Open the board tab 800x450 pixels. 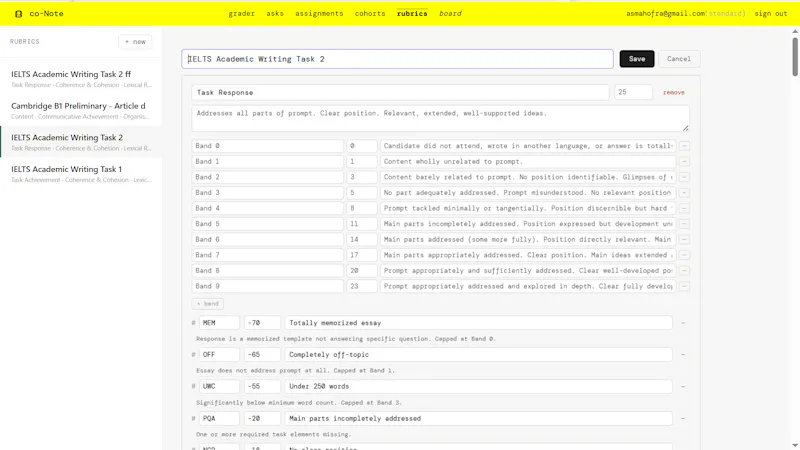pyautogui.click(x=450, y=14)
